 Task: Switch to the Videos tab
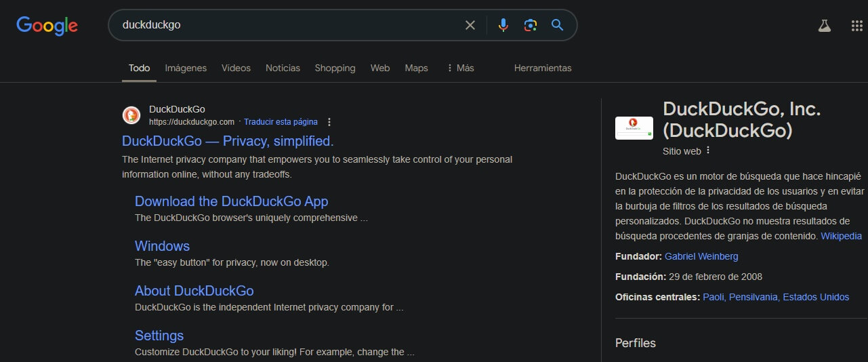click(x=236, y=68)
